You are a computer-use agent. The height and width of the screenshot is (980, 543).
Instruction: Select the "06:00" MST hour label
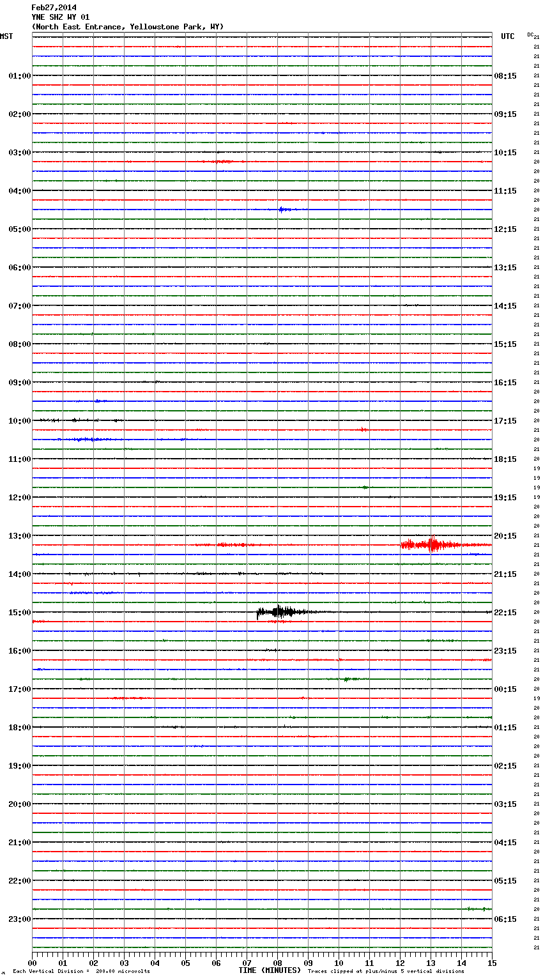20,268
